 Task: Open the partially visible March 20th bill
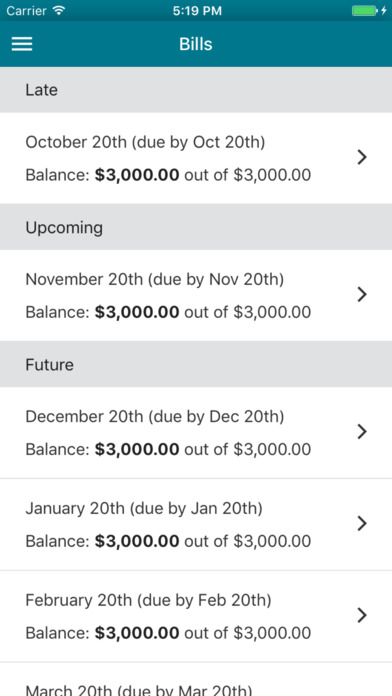(196, 679)
